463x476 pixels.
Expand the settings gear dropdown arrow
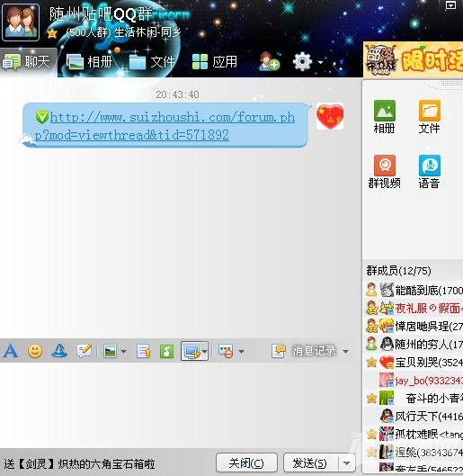pyautogui.click(x=320, y=62)
